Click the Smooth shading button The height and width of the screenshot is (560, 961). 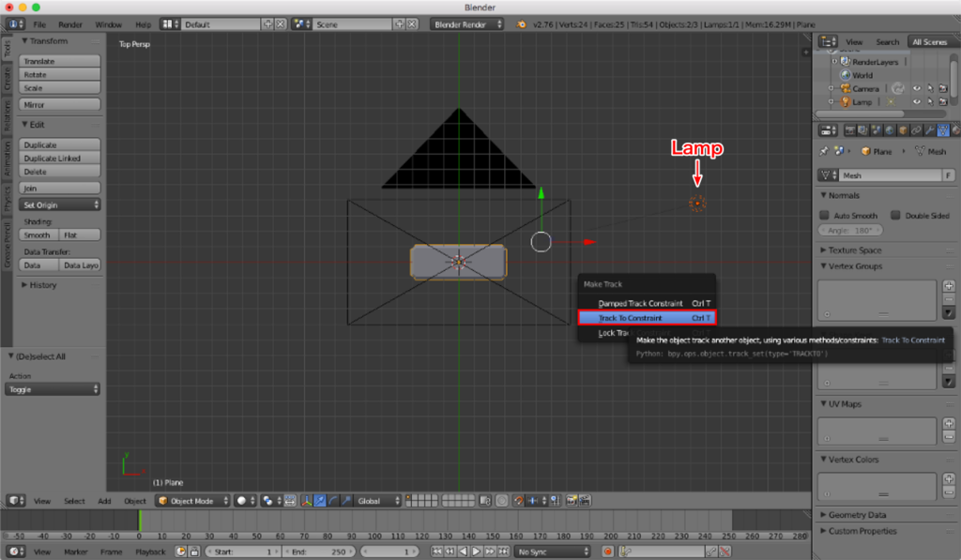tap(38, 235)
